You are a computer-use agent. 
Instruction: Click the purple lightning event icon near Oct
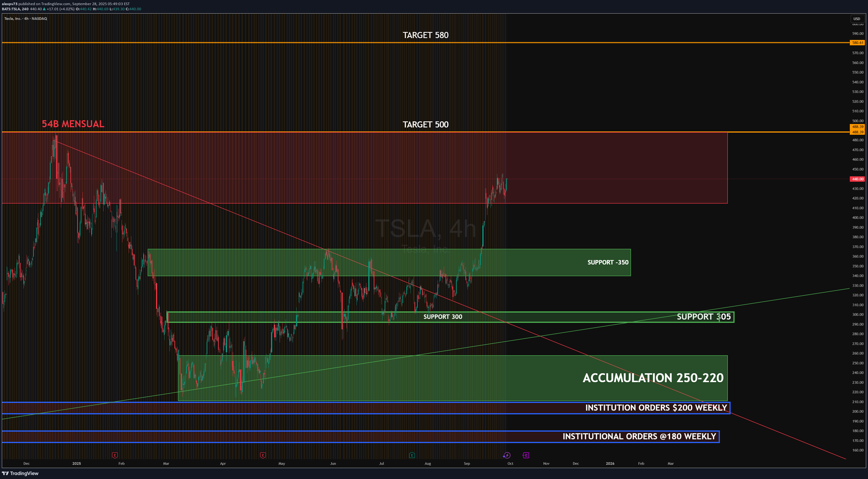507,455
